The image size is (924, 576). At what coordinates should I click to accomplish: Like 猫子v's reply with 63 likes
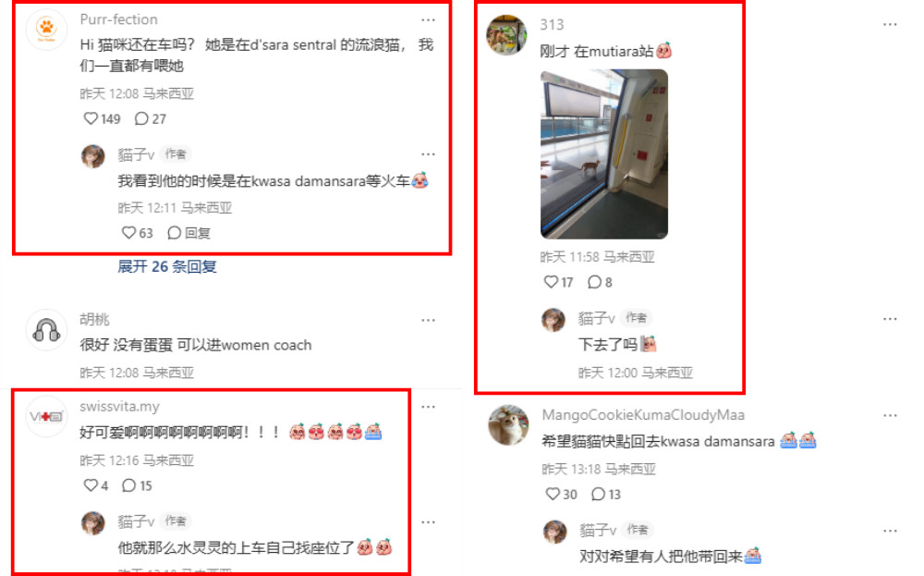(x=138, y=233)
